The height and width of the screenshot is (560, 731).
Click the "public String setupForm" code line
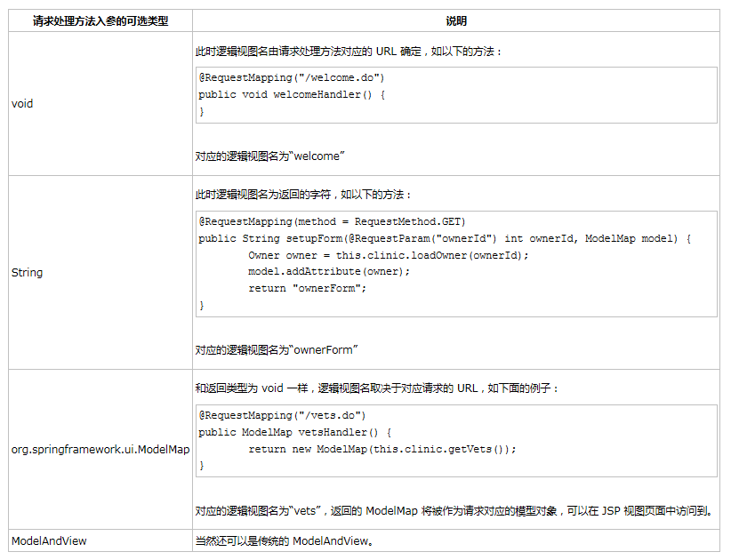(444, 238)
